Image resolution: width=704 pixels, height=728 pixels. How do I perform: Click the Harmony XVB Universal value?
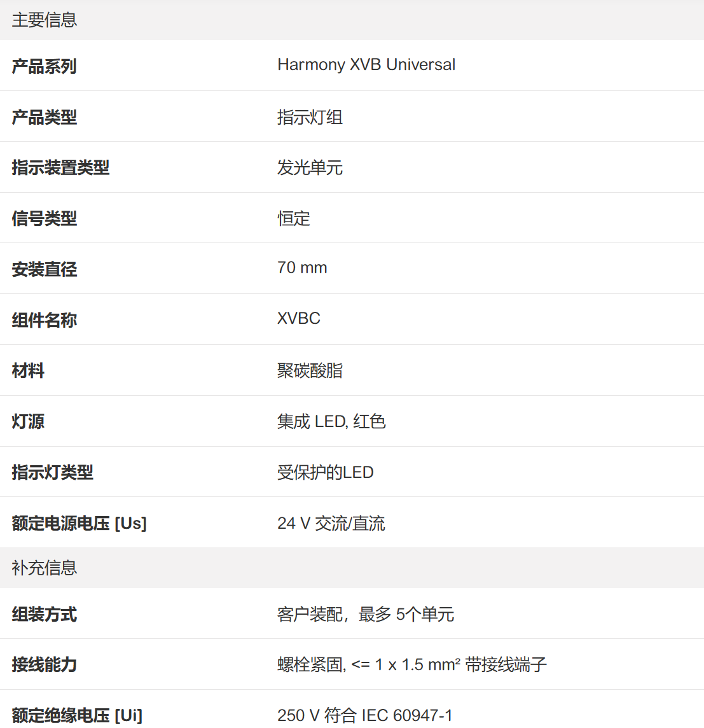[366, 64]
